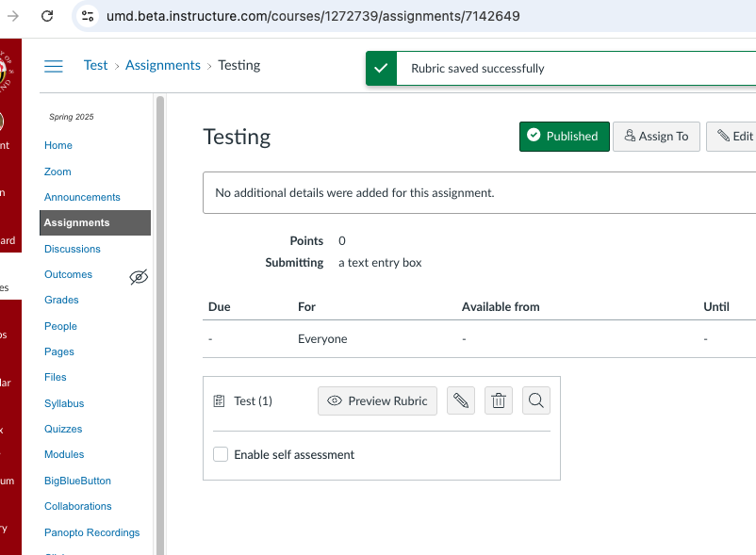Open Quizzes
The width and height of the screenshot is (756, 555).
click(x=63, y=429)
